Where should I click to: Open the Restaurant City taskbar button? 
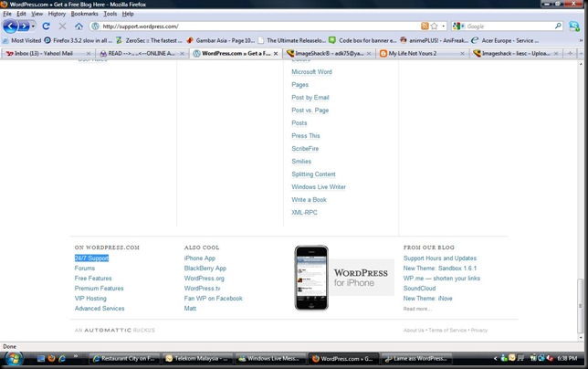coord(124,359)
